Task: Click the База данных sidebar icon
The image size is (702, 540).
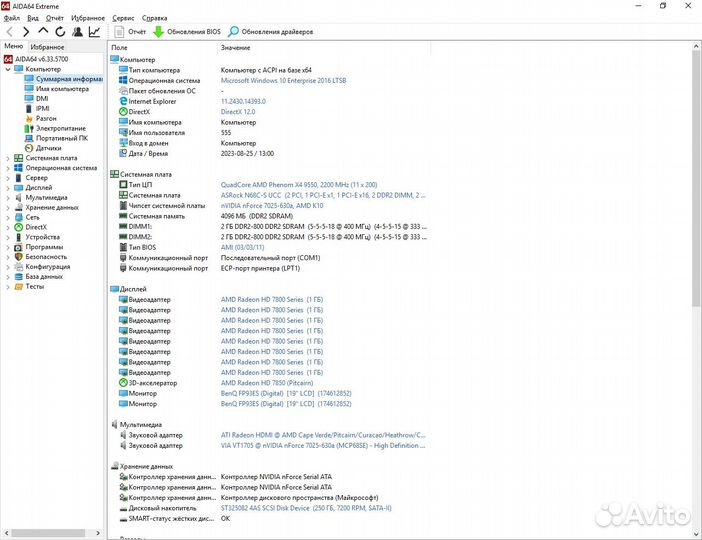Action: click(18, 276)
